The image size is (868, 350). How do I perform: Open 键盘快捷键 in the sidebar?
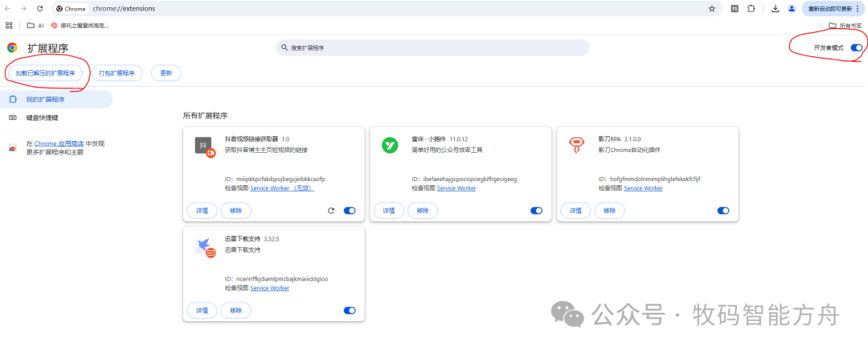click(x=42, y=117)
